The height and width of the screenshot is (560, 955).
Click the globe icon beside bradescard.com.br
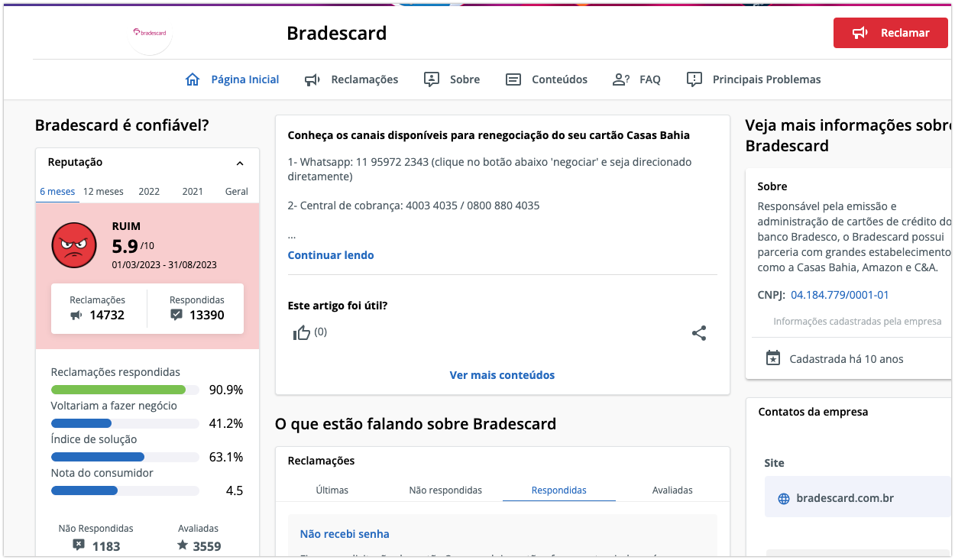coord(783,499)
